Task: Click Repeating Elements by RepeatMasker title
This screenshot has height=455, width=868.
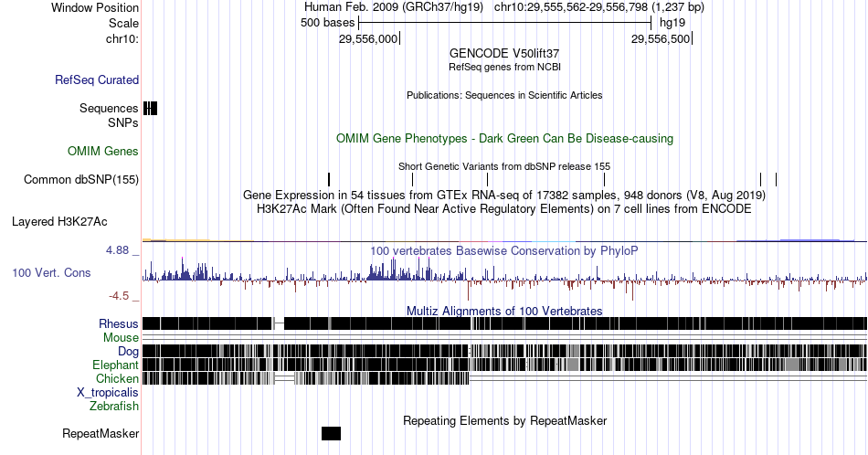Action: (x=504, y=420)
